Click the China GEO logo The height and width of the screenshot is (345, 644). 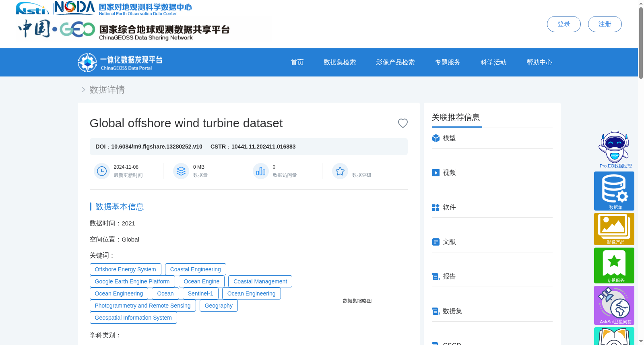click(56, 29)
